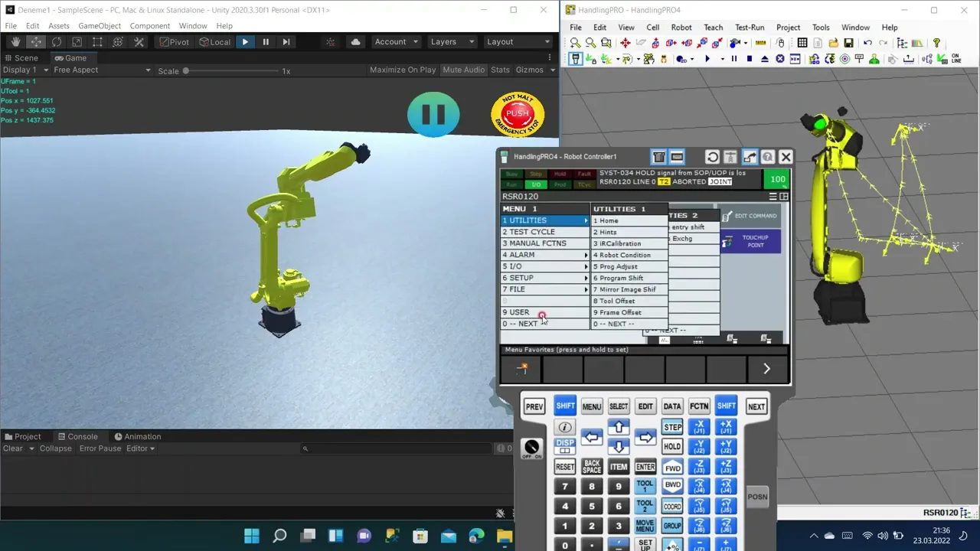
Task: Select the Unity Scale tool
Action: click(77, 42)
